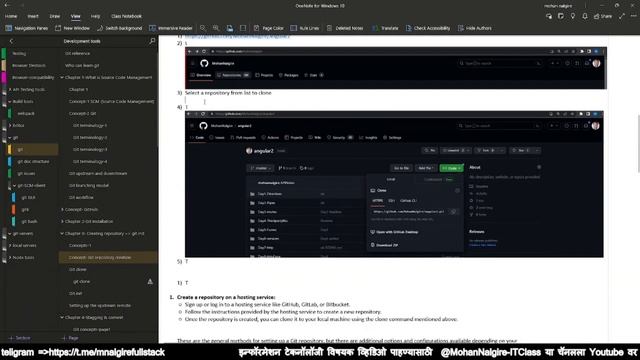Open the notifications bell icon
Image resolution: width=640 pixels, height=360 pixels.
[585, 16]
